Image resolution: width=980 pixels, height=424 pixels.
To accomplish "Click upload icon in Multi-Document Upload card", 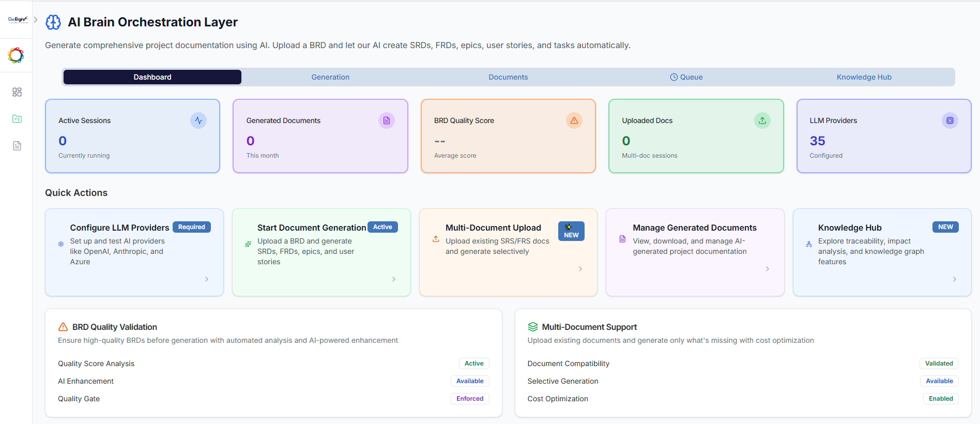I will [x=436, y=239].
